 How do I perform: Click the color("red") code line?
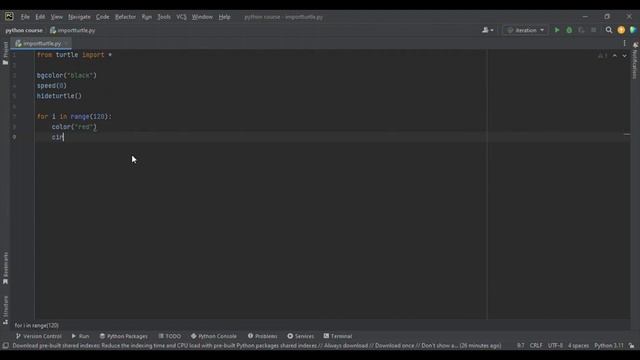[x=74, y=127]
